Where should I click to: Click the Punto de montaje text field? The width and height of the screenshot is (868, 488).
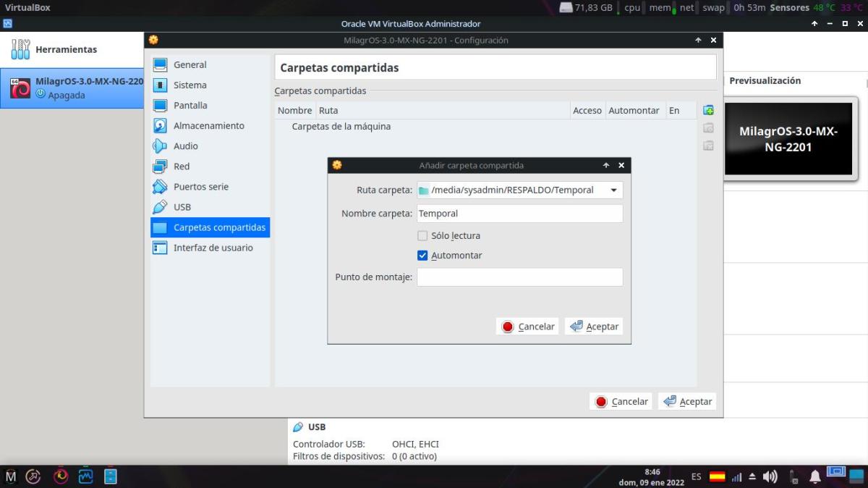pyautogui.click(x=519, y=277)
